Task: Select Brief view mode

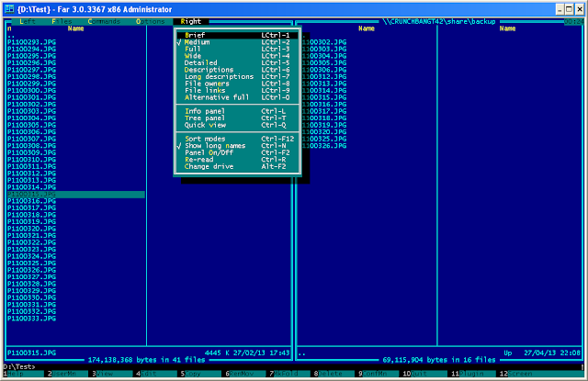Action: (237, 35)
